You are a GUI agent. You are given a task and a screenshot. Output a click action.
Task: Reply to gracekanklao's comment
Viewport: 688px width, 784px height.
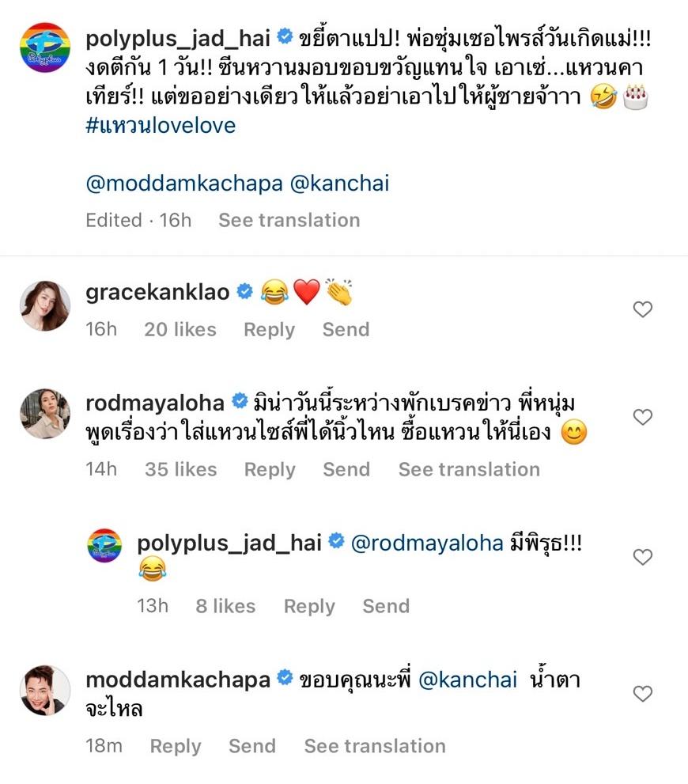(x=269, y=329)
